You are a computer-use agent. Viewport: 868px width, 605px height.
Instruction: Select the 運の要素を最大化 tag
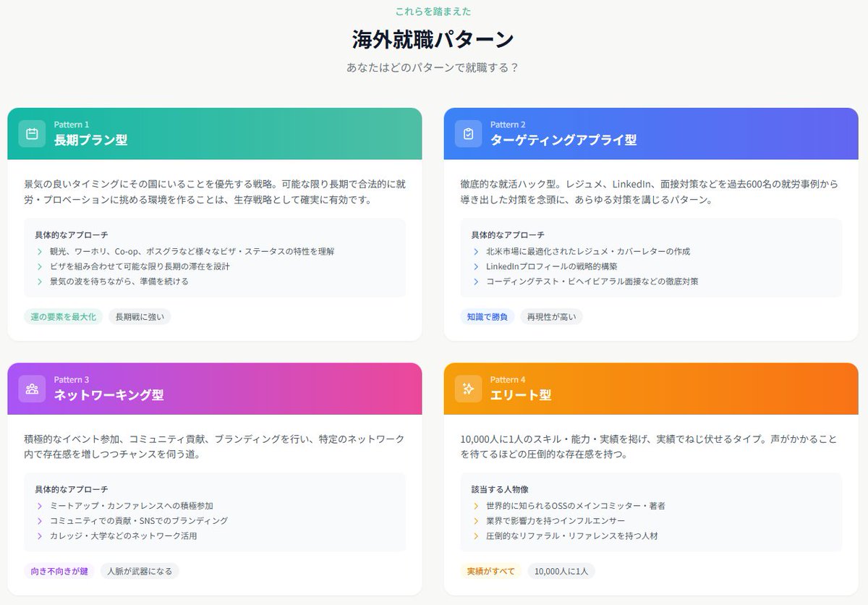[x=64, y=316]
